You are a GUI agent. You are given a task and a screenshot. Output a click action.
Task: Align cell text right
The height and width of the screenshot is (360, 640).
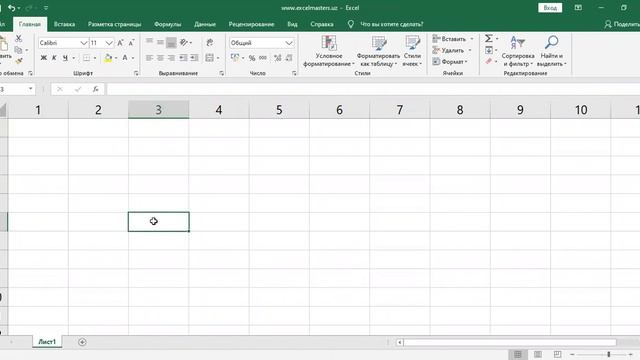171,58
